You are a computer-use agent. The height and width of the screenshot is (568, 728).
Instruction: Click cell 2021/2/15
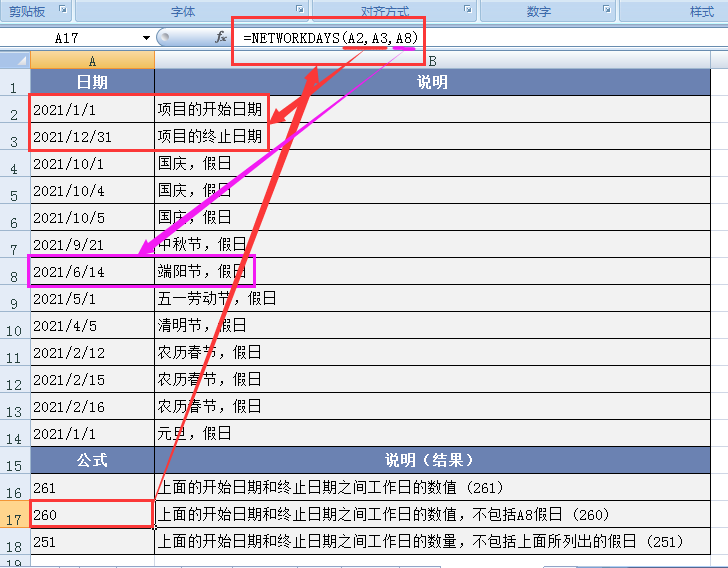92,379
